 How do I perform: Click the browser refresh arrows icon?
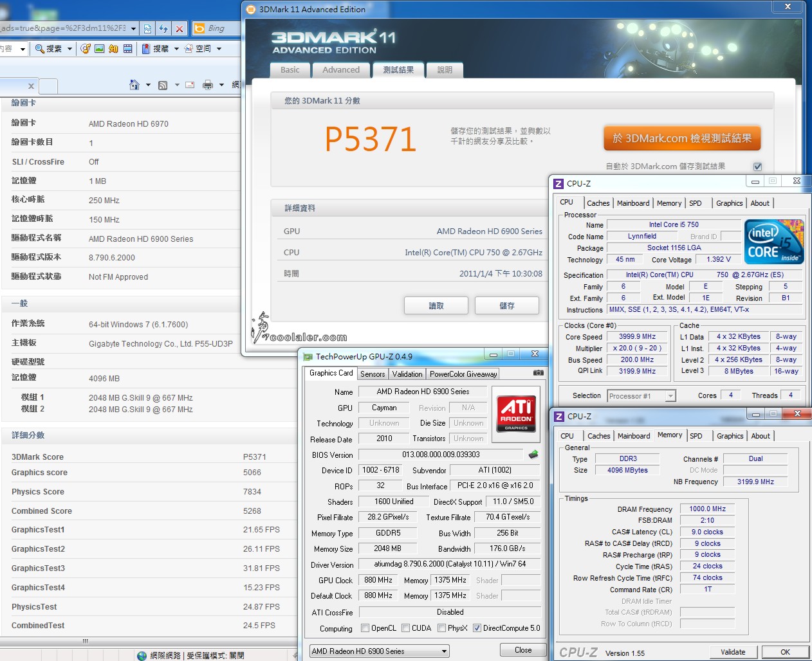click(x=163, y=28)
